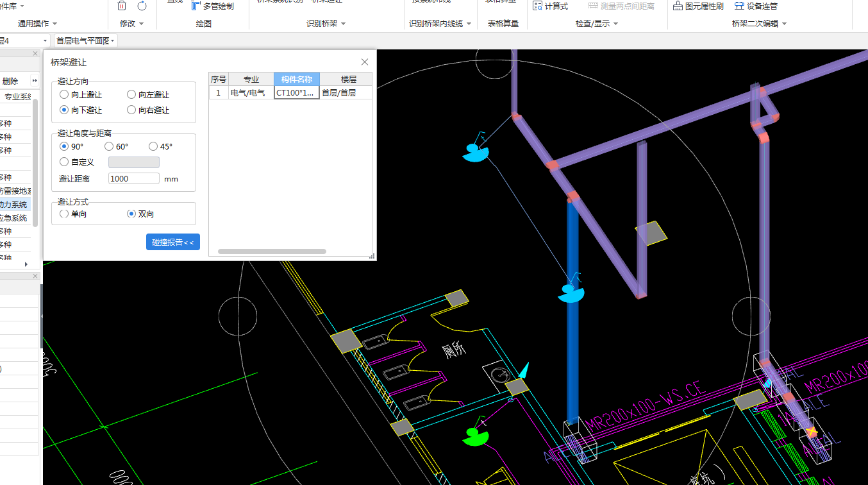Choose the 45° avoidance angle

coord(161,146)
